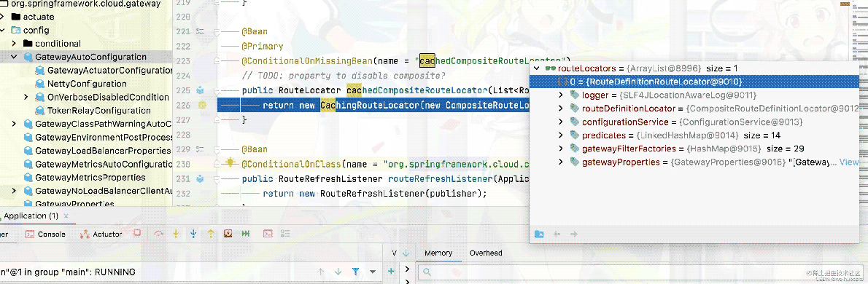The height and width of the screenshot is (284, 868).
Task: Click the Step Out up-arrow icon
Action: coord(211,234)
